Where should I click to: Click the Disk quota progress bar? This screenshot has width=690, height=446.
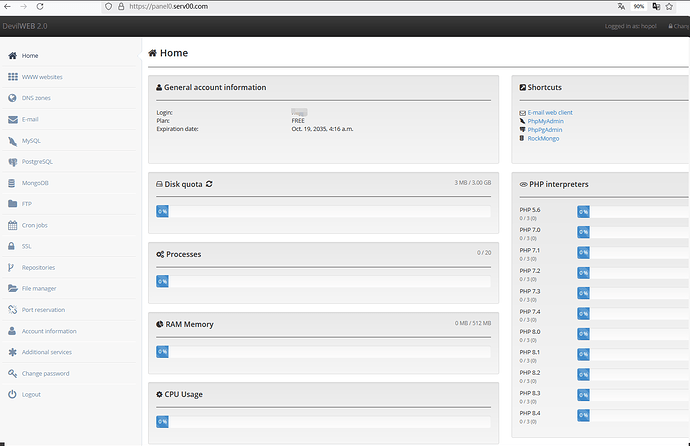click(x=323, y=212)
